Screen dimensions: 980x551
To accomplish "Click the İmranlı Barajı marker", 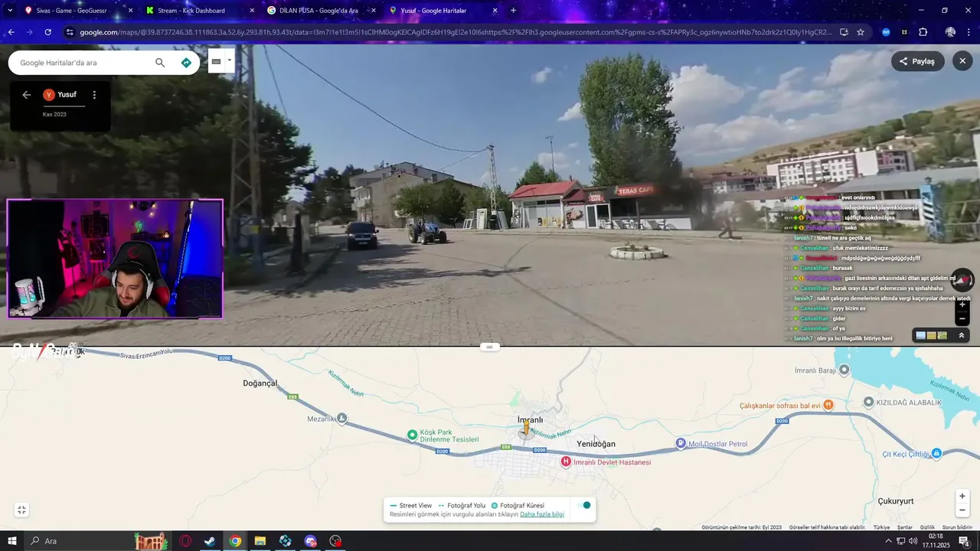I will click(x=844, y=370).
